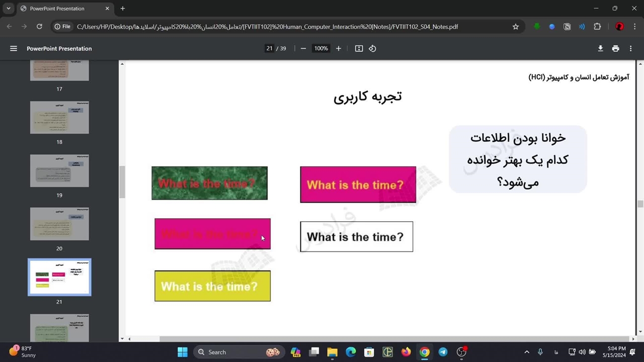Open the PDF viewer more actions menu
Viewport: 644px width, 362px height.
coord(630,49)
